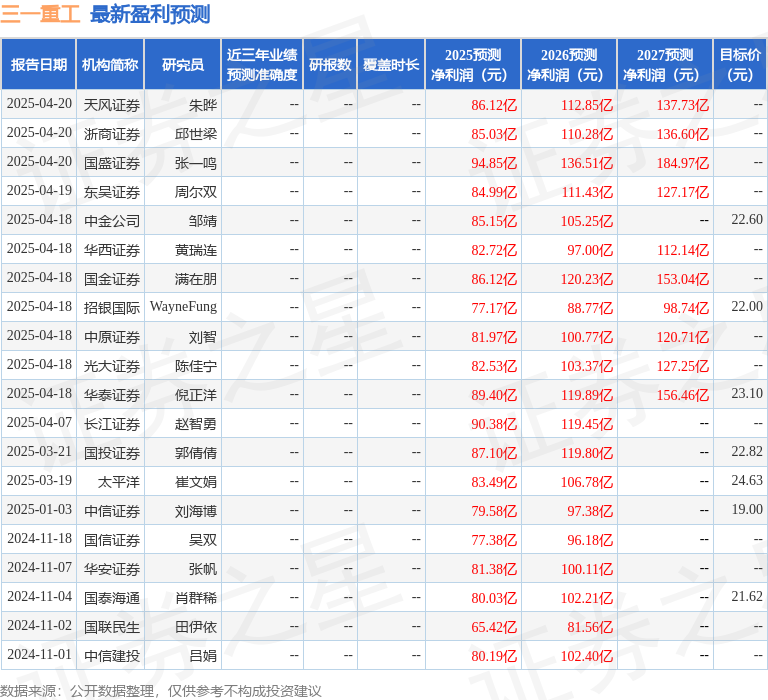Image resolution: width=768 pixels, height=700 pixels.
Task: Open the 国泰海通 institution row
Action: tap(112, 597)
